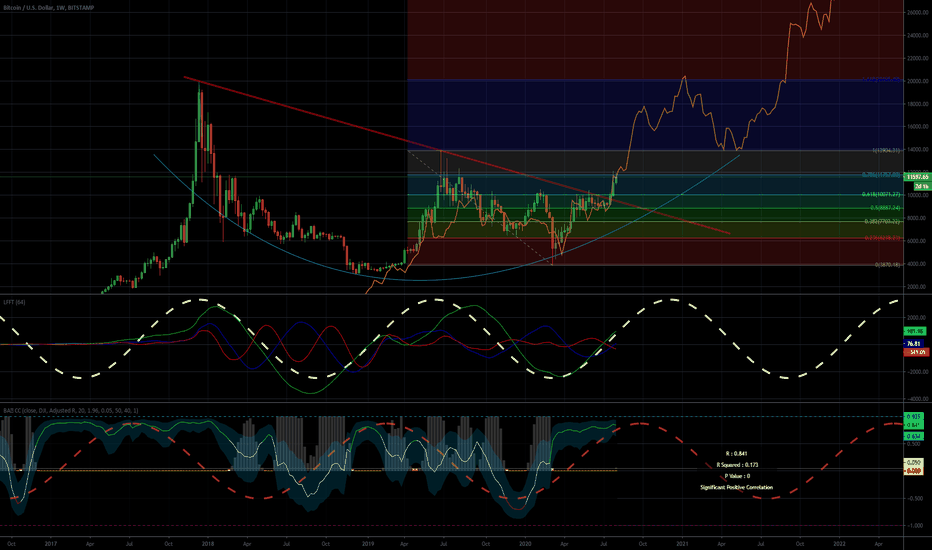Viewport: 932px width, 550px height.
Task: Click the blue 76.81 LFFT value tag
Action: tap(914, 344)
